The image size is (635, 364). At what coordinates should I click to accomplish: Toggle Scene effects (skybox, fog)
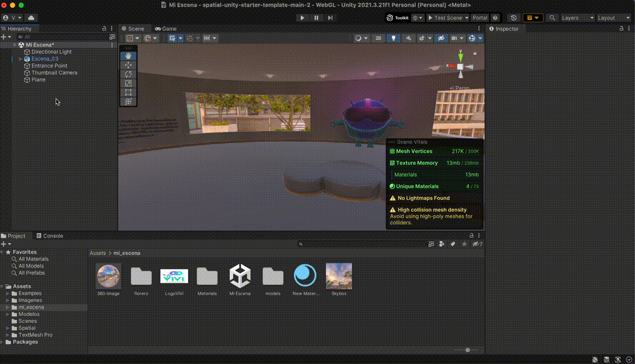click(x=422, y=38)
